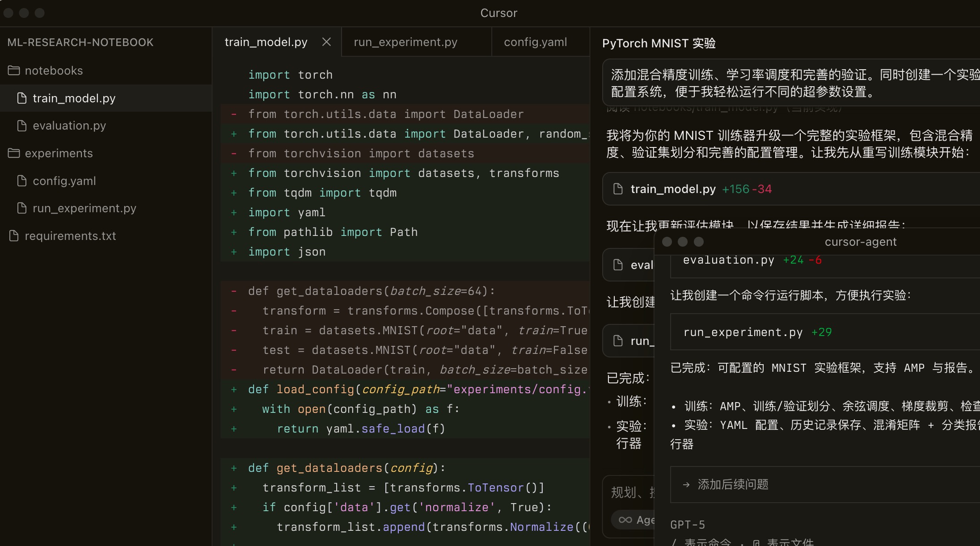Close the train_model.py tab

[x=326, y=42]
